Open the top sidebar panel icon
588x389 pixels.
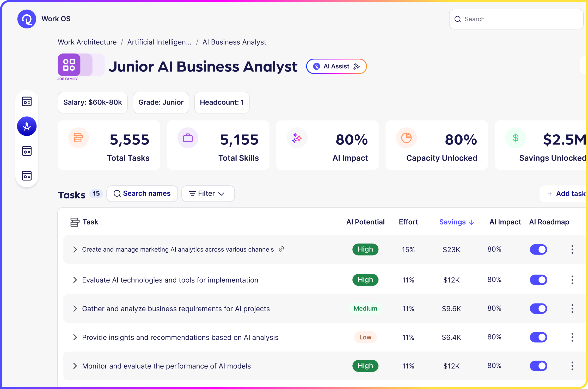tap(27, 101)
